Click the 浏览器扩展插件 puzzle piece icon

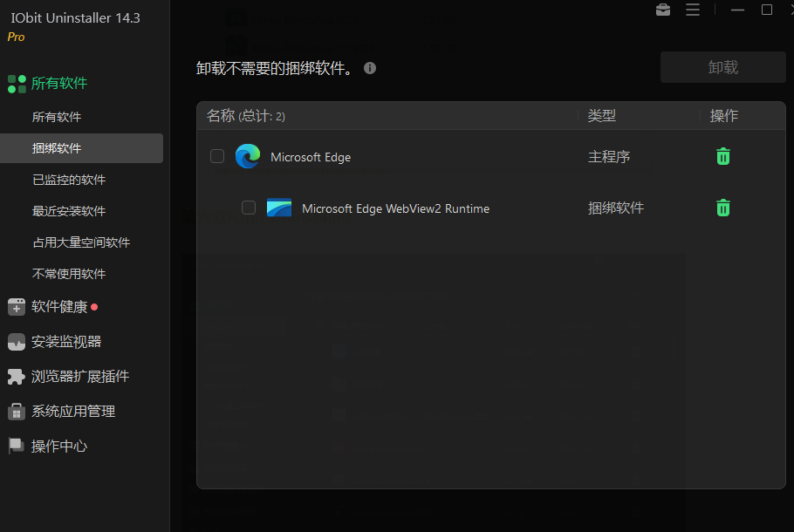coord(17,377)
